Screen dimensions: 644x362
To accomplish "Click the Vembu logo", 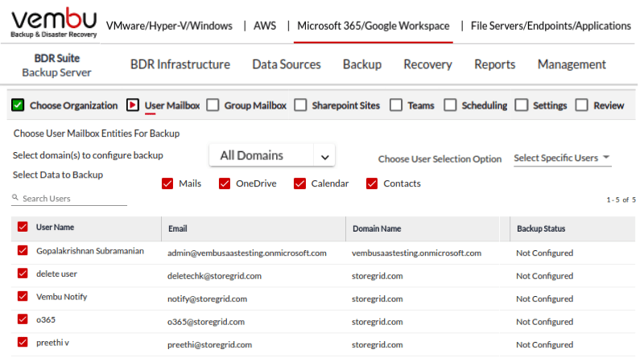I will (x=53, y=24).
